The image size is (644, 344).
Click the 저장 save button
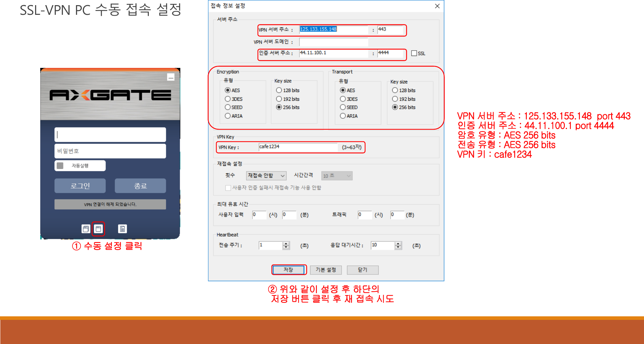coord(289,270)
